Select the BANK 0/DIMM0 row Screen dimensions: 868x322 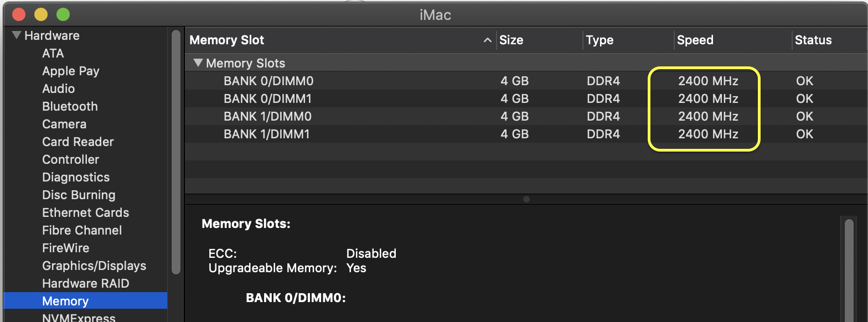pos(268,81)
